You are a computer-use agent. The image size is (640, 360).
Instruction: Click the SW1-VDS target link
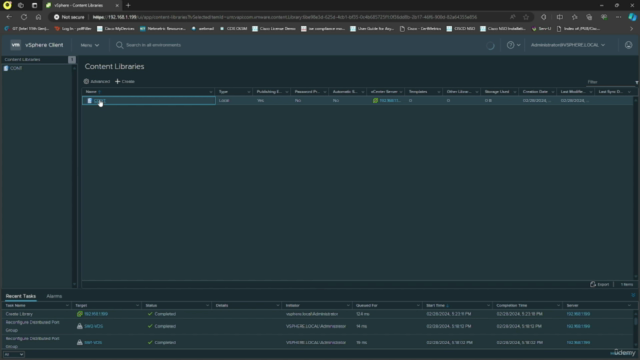93,343
